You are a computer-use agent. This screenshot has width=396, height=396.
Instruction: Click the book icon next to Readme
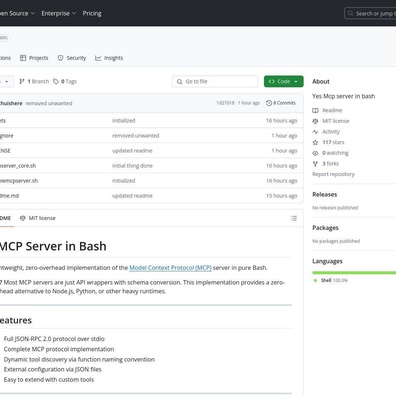315,110
